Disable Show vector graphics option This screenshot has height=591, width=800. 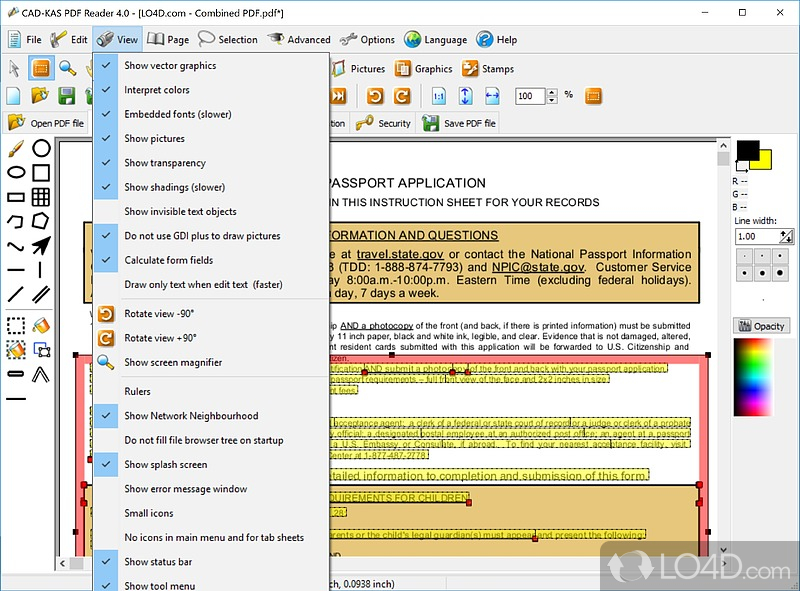(210, 65)
